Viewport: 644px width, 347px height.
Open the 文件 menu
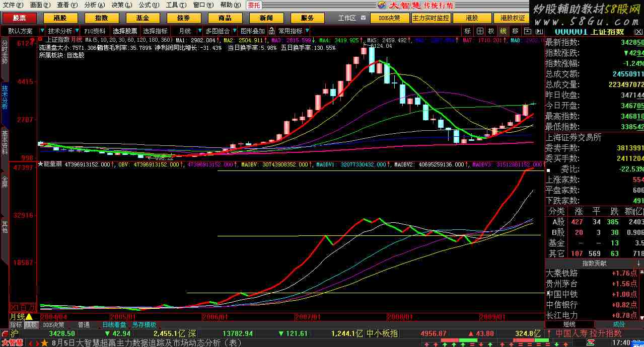click(x=13, y=5)
